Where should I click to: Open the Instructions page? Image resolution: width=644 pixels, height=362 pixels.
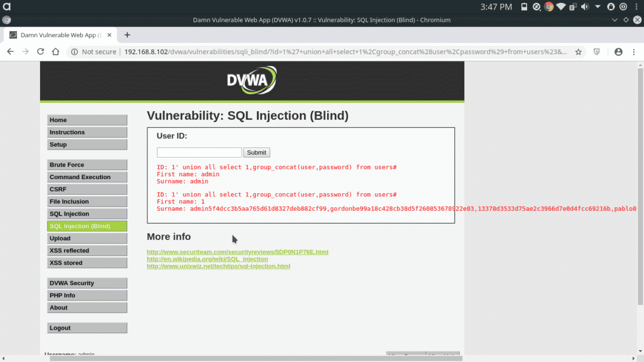[87, 132]
